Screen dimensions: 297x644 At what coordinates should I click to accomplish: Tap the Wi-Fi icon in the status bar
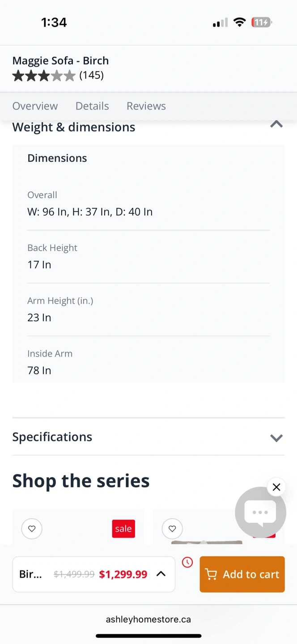(x=240, y=22)
